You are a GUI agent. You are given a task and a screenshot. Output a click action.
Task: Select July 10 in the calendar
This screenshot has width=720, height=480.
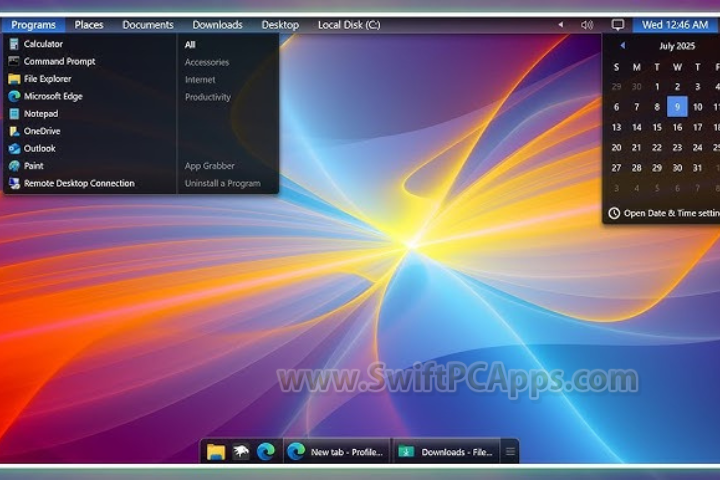pos(698,107)
